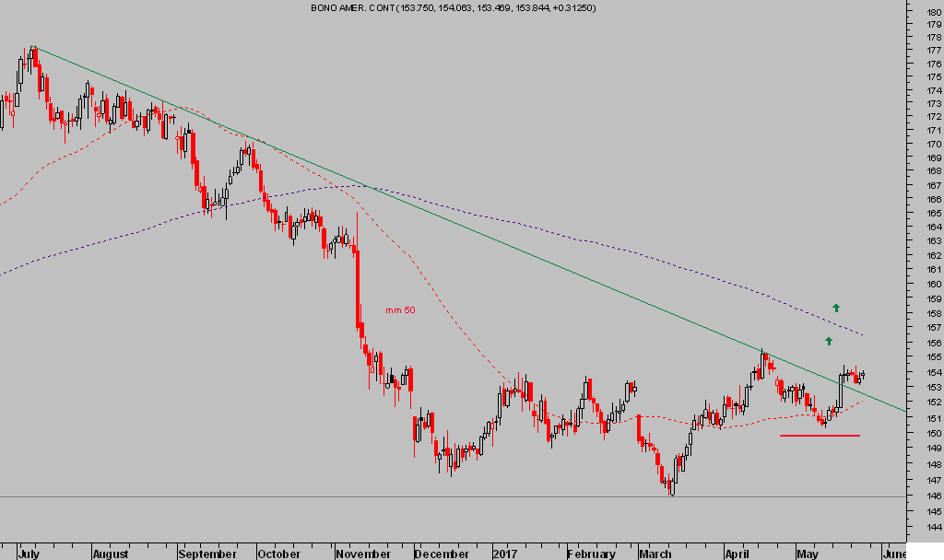Select the 160 price axis label
The width and height of the screenshot is (944, 560).
click(x=931, y=285)
